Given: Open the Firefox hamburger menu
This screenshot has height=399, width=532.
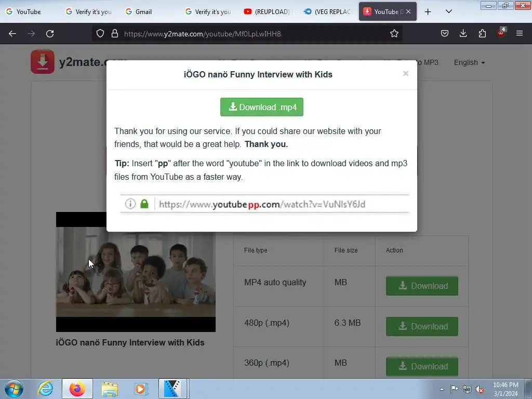Looking at the screenshot, I should (520, 34).
